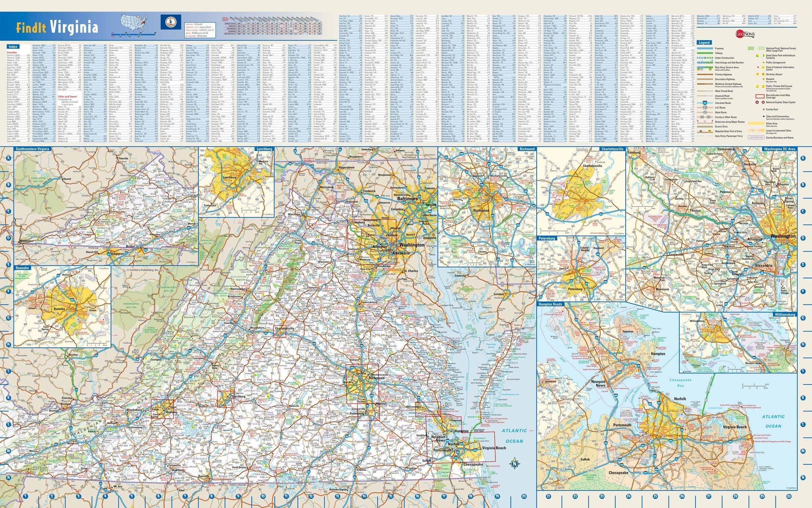Click the State Route circle marker in legend

[705, 112]
